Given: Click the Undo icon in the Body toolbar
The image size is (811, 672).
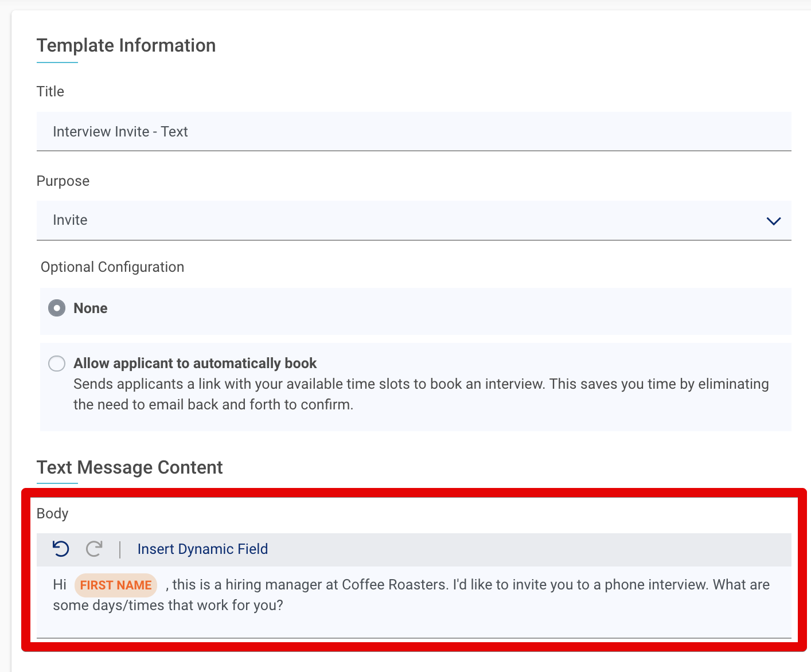Looking at the screenshot, I should click(x=60, y=549).
